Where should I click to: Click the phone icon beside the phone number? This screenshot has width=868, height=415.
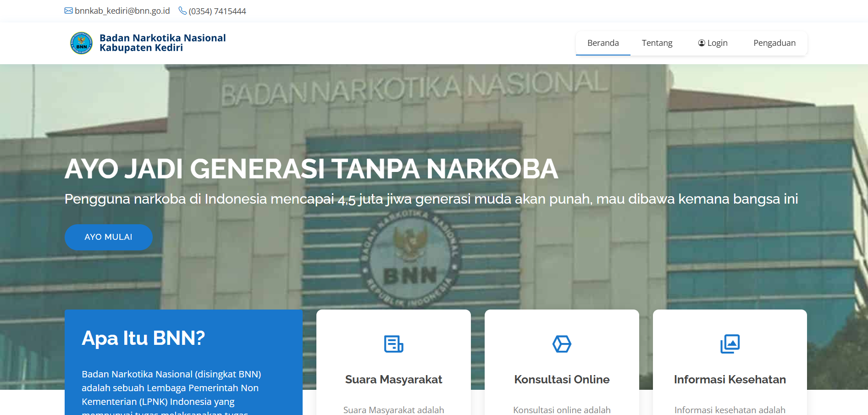182,11
